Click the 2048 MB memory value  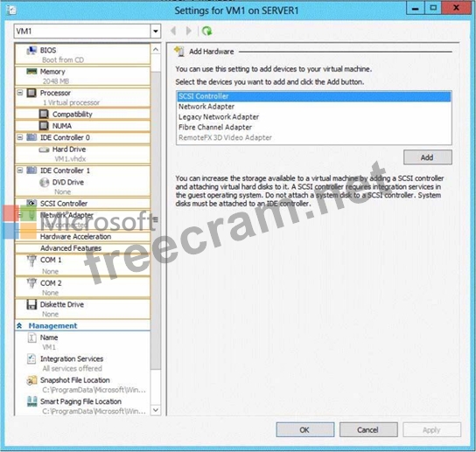[56, 81]
